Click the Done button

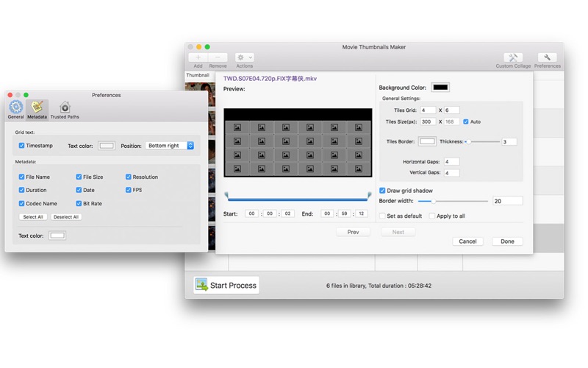[x=507, y=241]
